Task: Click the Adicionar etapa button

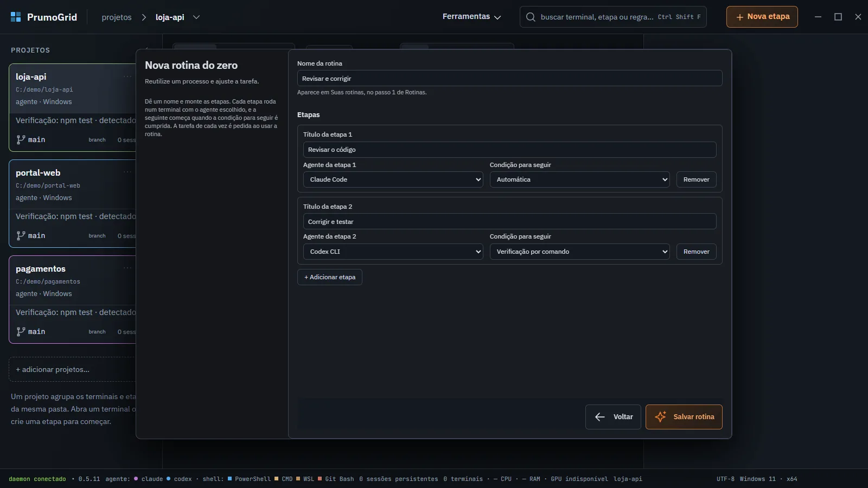Action: [x=330, y=277]
